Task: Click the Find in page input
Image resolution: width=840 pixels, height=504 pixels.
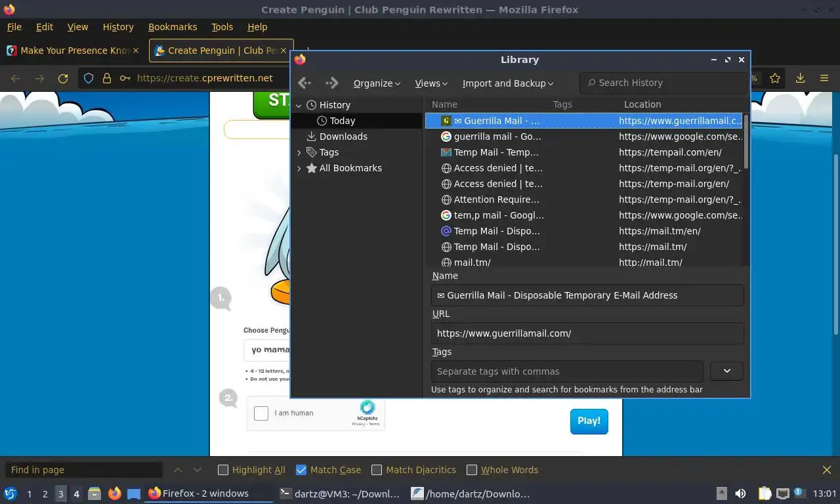Action: pos(84,470)
